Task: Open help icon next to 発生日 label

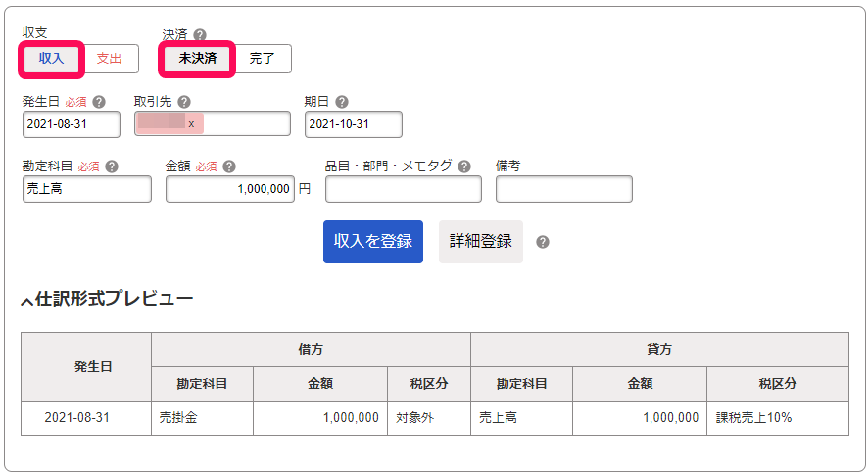Action: (x=99, y=102)
